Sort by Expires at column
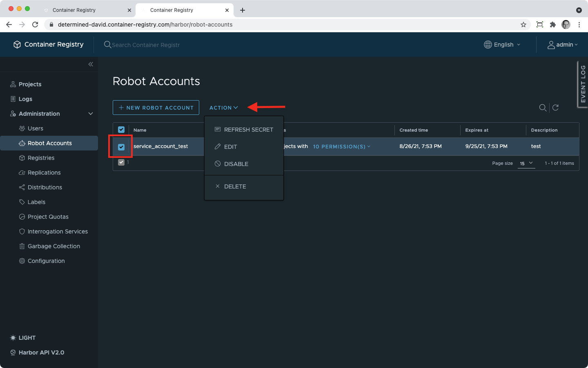The image size is (588, 368). tap(477, 130)
